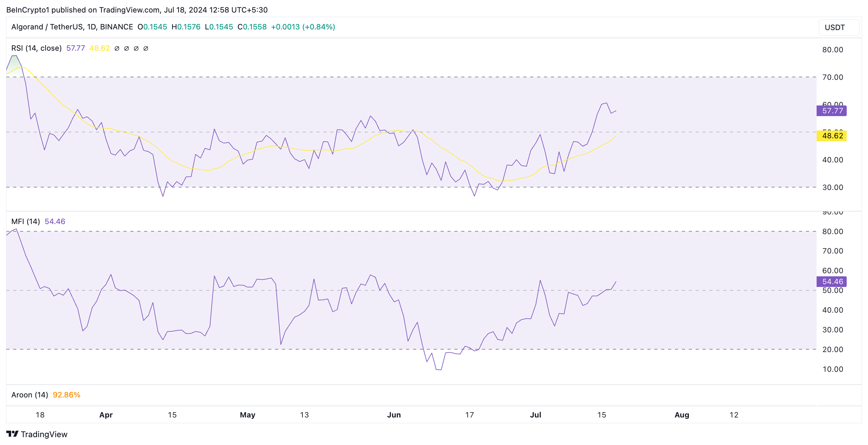Click the purple 57.77 RSI price label

831,111
